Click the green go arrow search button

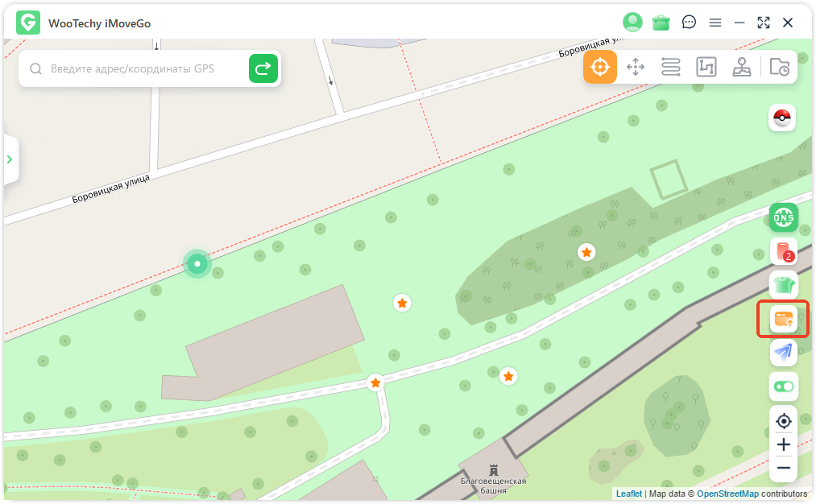pyautogui.click(x=263, y=68)
